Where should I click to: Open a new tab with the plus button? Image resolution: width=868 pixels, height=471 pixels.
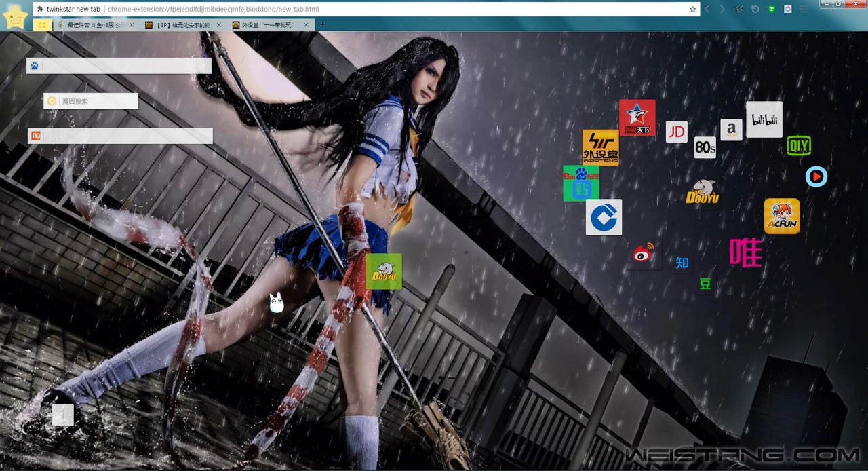tap(322, 25)
